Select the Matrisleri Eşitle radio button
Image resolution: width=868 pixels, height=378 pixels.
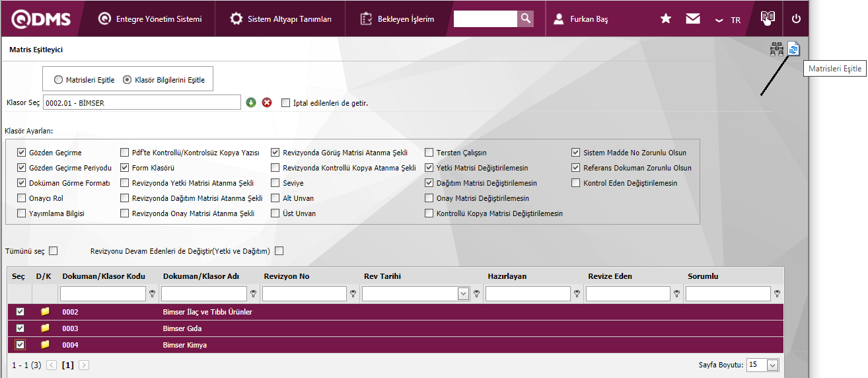pos(59,80)
